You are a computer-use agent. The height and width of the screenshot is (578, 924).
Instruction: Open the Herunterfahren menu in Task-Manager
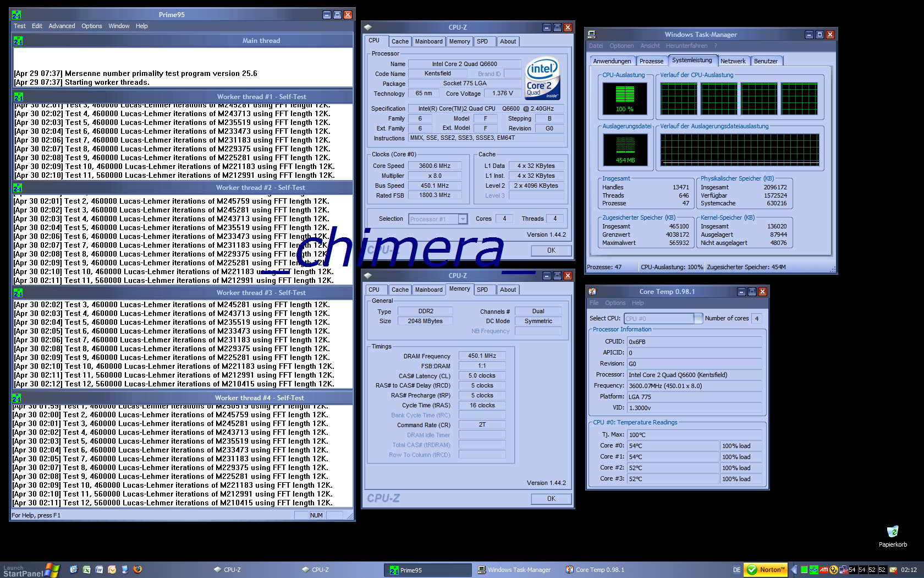pyautogui.click(x=686, y=46)
